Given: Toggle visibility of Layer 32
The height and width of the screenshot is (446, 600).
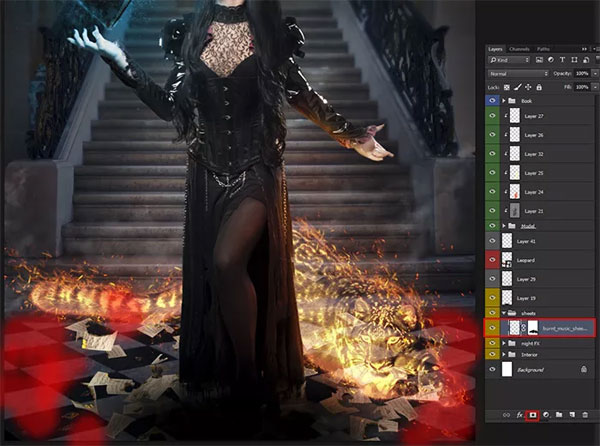Looking at the screenshot, I should 492,154.
